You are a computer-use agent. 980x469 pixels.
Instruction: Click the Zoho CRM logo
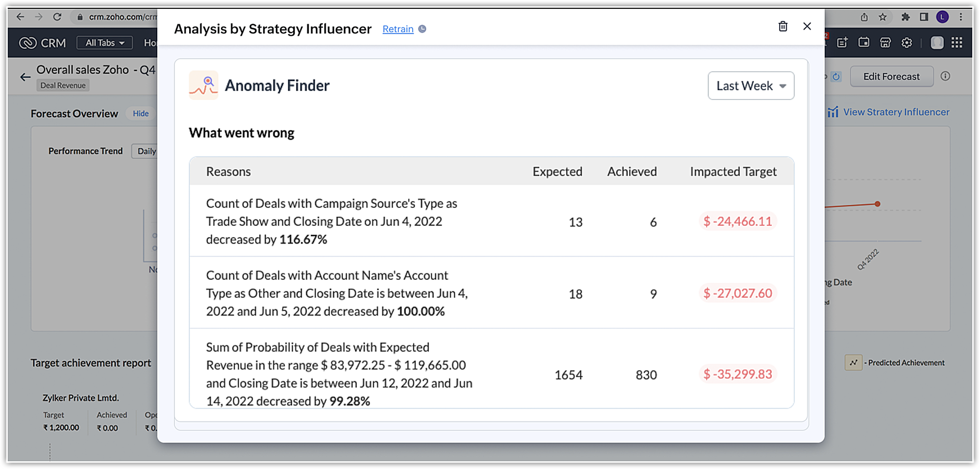tap(42, 43)
